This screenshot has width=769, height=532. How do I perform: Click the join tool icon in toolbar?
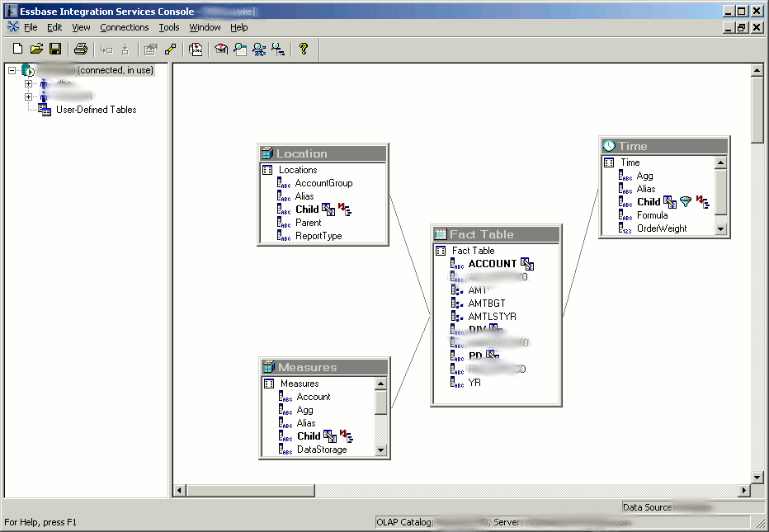170,49
